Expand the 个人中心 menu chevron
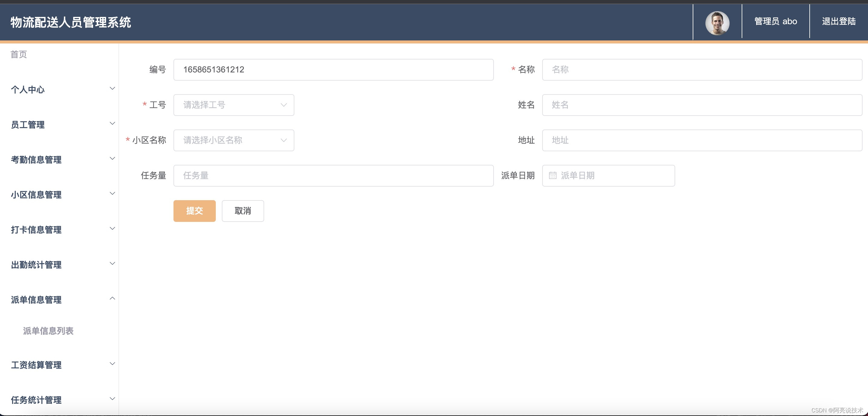This screenshot has height=416, width=868. pyautogui.click(x=112, y=88)
